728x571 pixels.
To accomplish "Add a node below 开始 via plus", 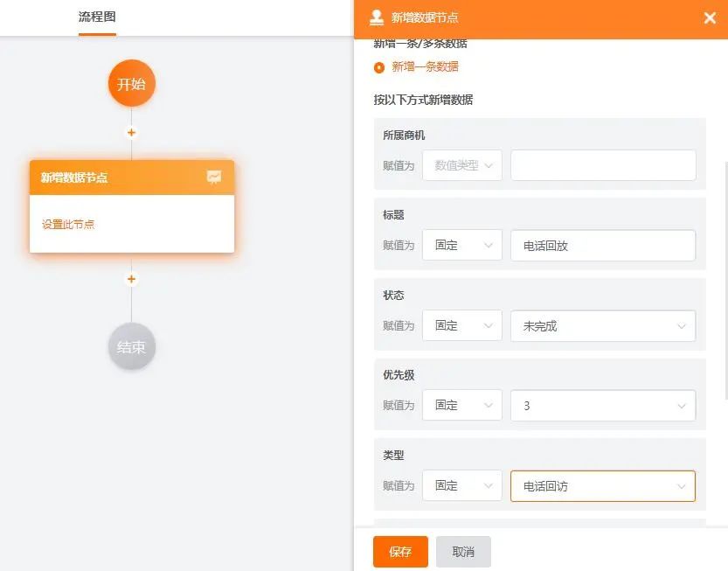I will pyautogui.click(x=131, y=132).
